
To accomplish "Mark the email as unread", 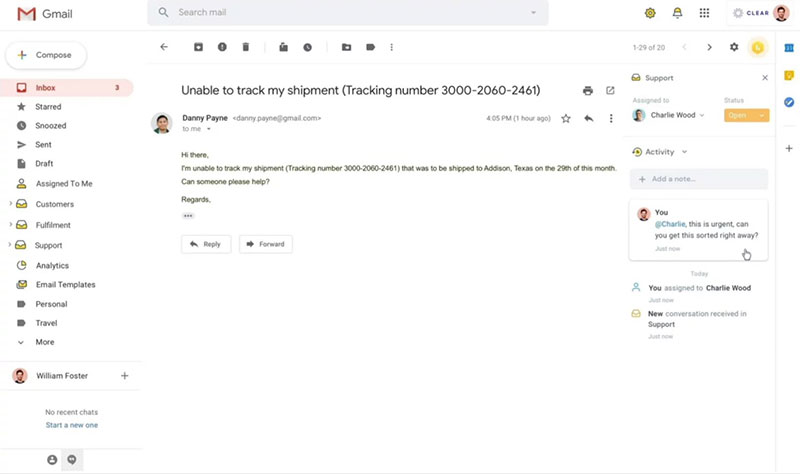I will pos(283,47).
